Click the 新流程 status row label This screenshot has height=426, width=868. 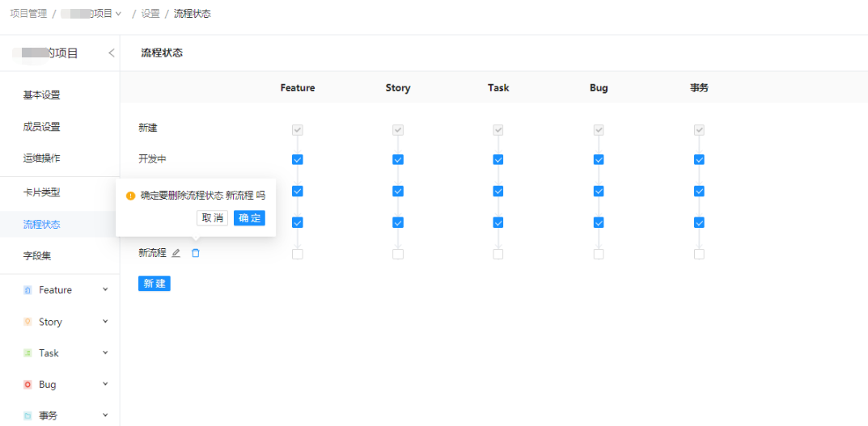(152, 253)
